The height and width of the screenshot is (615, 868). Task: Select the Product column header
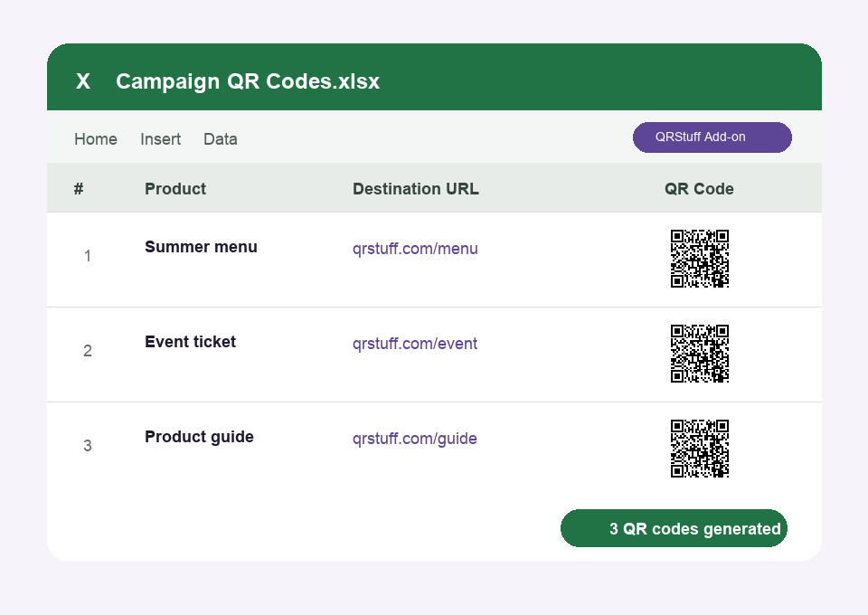[x=175, y=189]
